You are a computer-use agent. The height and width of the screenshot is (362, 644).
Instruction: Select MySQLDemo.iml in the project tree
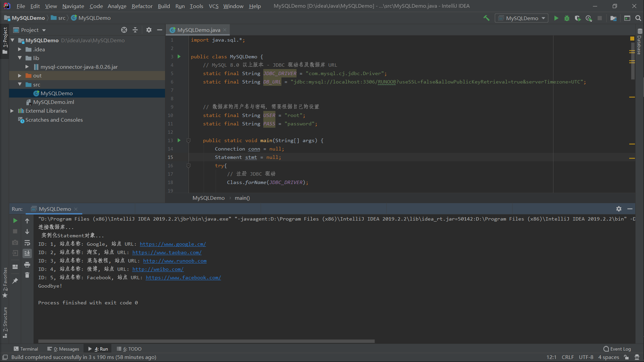(54, 102)
